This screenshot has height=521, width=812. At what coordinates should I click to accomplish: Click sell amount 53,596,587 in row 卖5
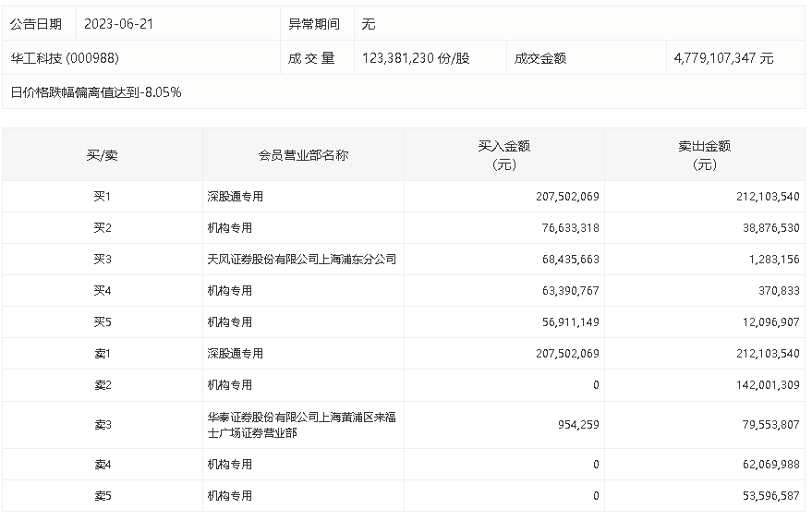[x=768, y=496]
